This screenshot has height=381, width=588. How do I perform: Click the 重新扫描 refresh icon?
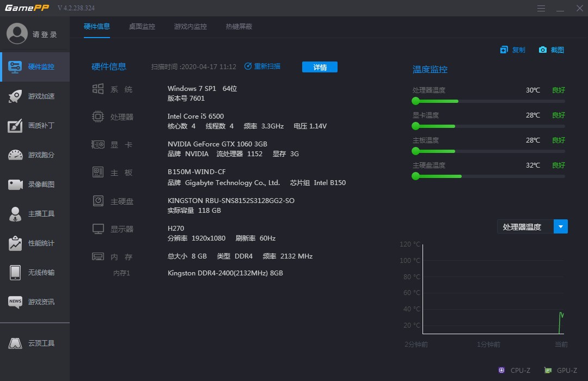click(248, 66)
